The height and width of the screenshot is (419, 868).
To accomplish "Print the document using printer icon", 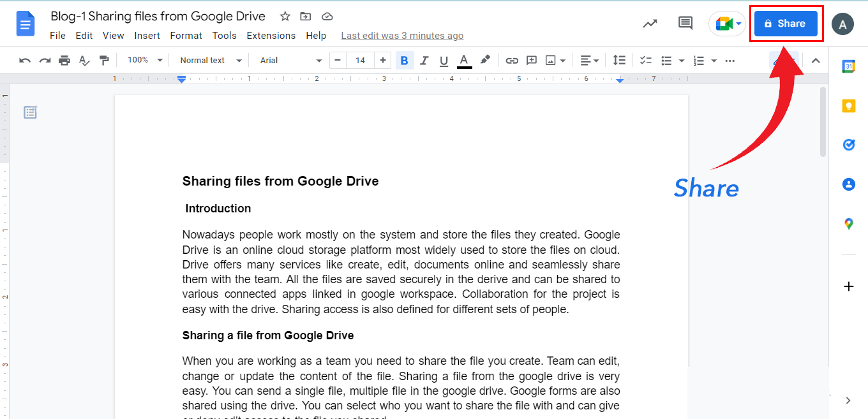I will (x=64, y=61).
